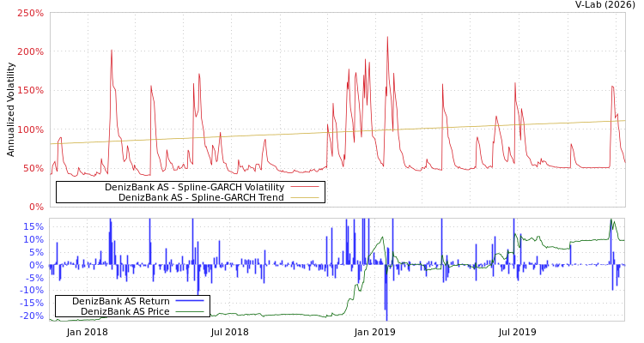Click the 0% label on volatility chart
This screenshot has width=644, height=343.
pos(36,207)
